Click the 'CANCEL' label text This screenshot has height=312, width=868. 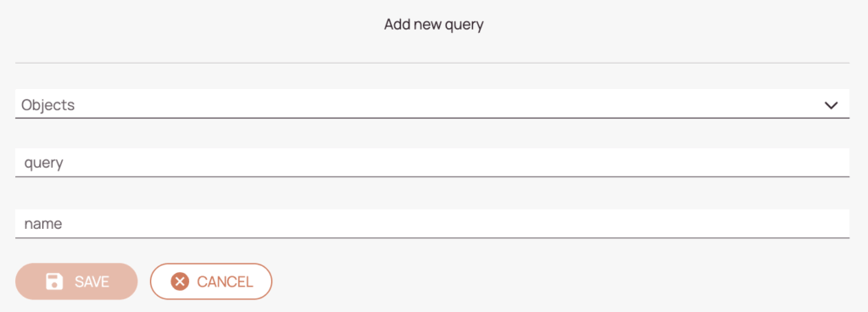[225, 281]
